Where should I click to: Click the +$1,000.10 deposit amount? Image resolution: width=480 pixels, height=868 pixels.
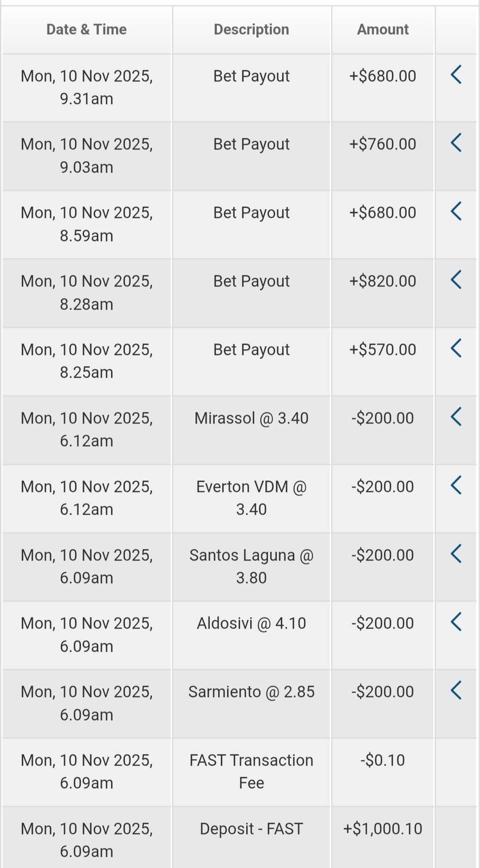pos(383,829)
